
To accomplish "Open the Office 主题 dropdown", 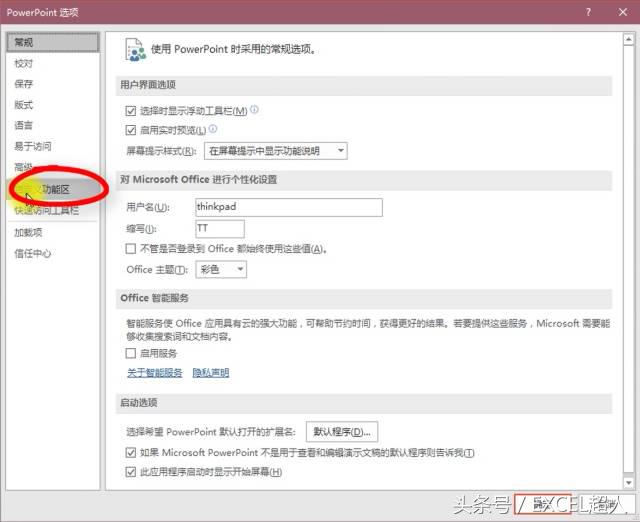I will click(221, 269).
